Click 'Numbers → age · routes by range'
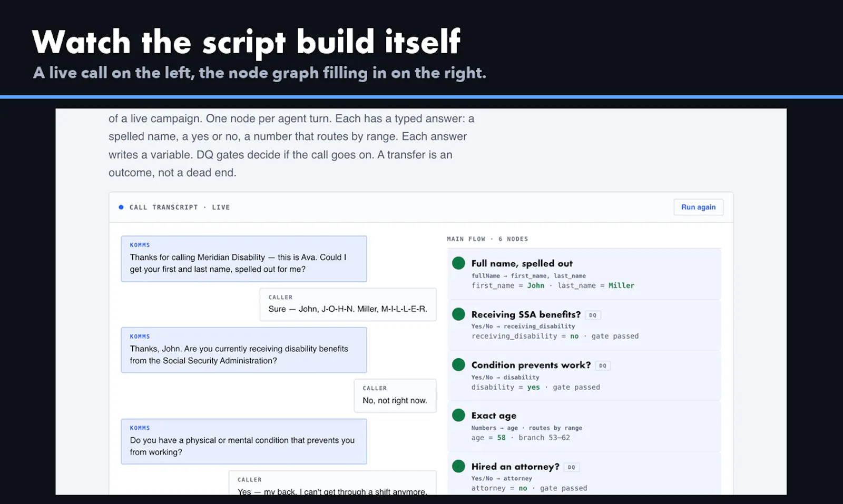The height and width of the screenshot is (504, 843). point(527,428)
